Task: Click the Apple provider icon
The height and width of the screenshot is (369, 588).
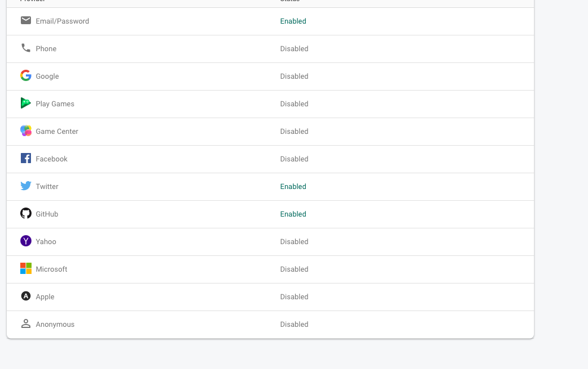Action: coord(26,296)
